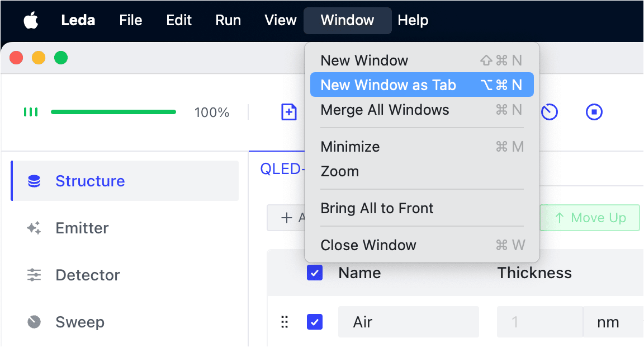Open the Leda application menu
Image resolution: width=644 pixels, height=347 pixels.
click(78, 20)
